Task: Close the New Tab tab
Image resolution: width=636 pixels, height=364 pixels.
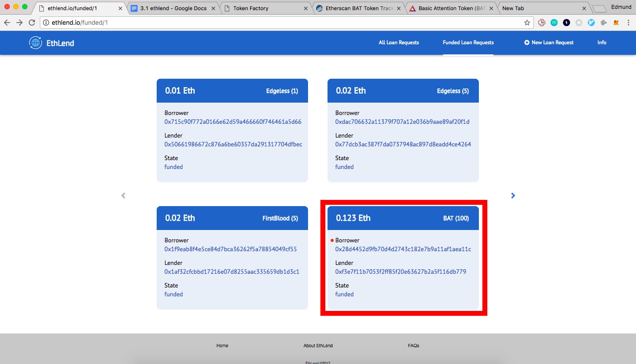Action: pyautogui.click(x=584, y=8)
